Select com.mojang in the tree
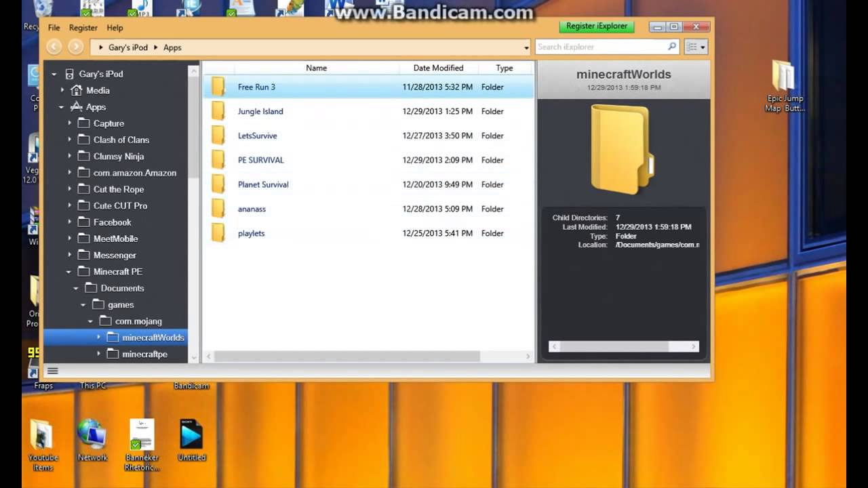This screenshot has width=868, height=488. point(138,321)
